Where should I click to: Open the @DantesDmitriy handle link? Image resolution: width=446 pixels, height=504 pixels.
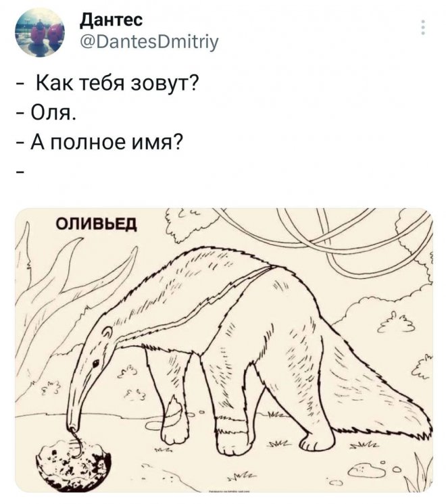click(149, 42)
